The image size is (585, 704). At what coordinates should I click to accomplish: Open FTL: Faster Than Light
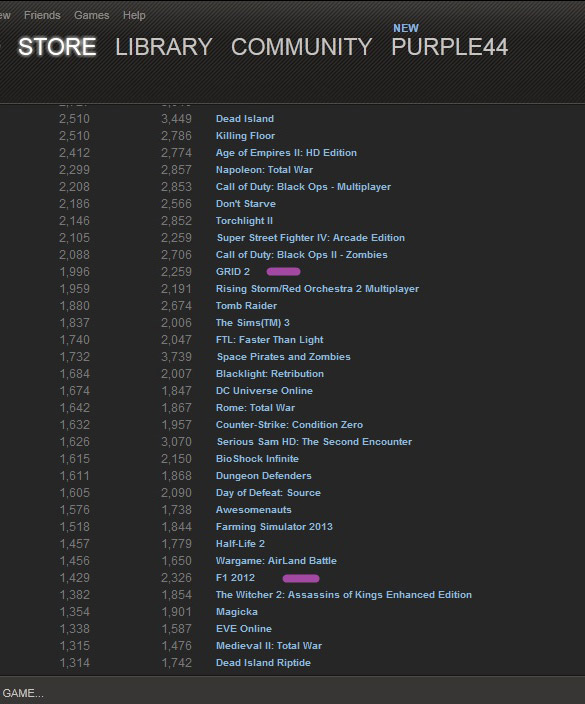pyautogui.click(x=269, y=340)
